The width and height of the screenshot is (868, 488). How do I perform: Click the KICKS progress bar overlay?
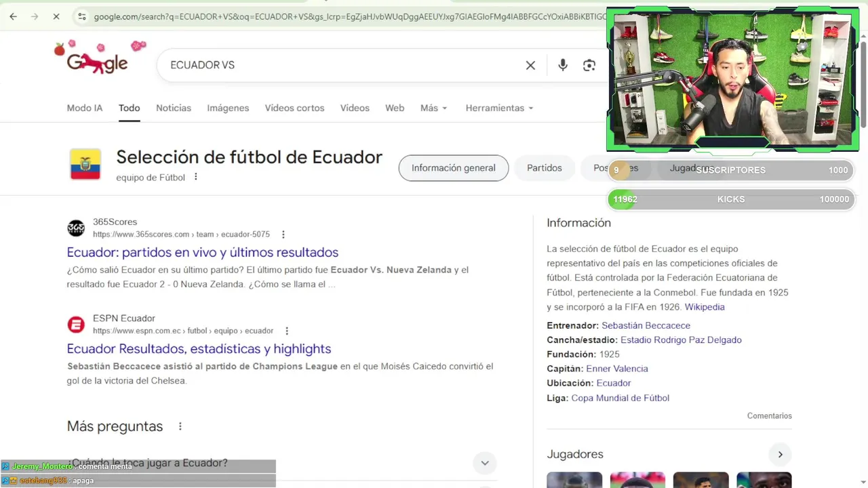(730, 199)
